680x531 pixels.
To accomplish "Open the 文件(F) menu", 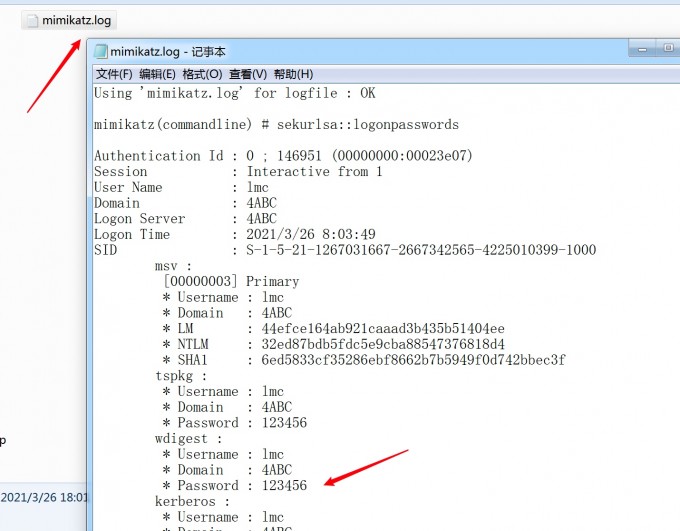I will (x=114, y=74).
